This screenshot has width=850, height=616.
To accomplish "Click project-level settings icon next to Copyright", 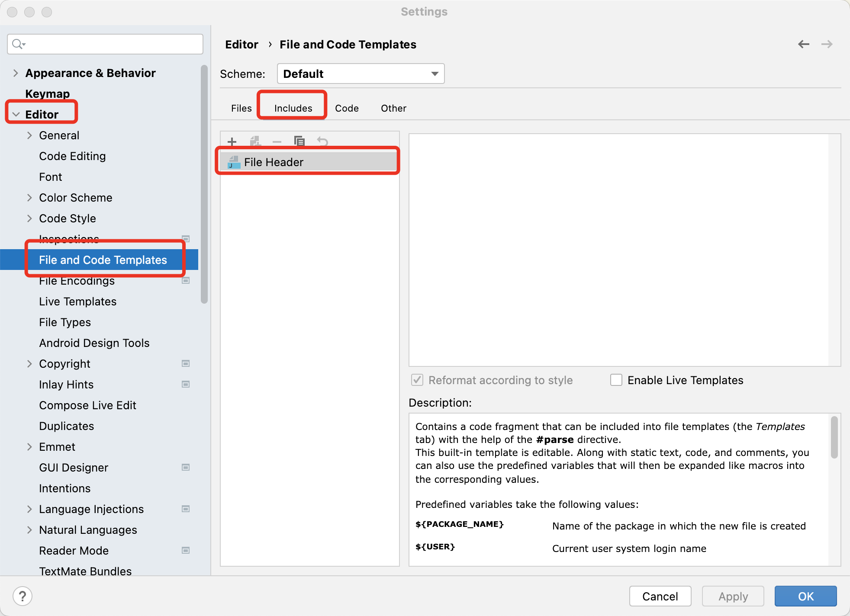I will coord(186,363).
